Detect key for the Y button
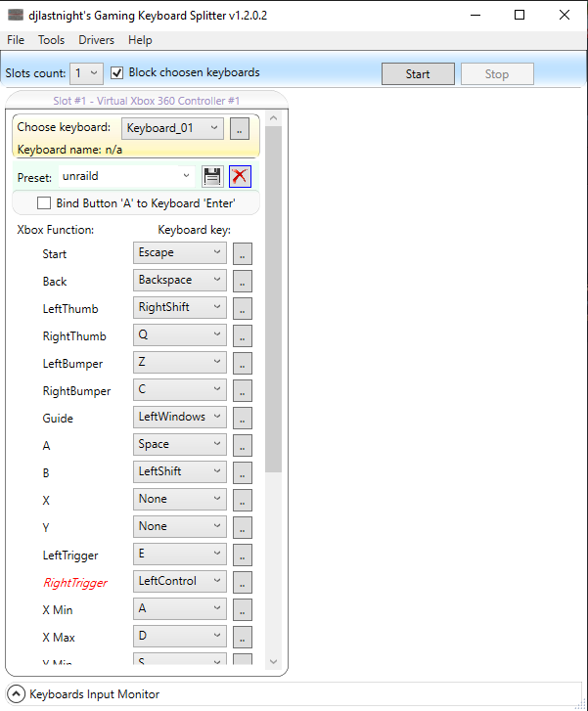 [243, 527]
